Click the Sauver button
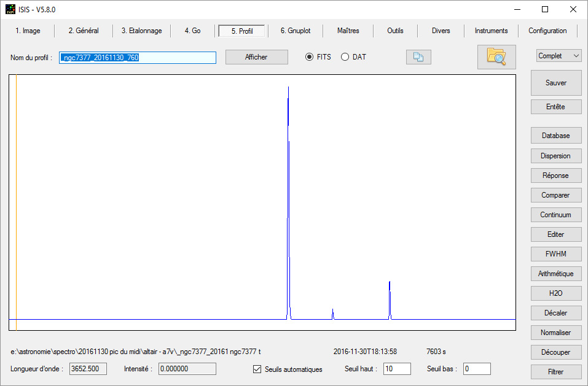 (556, 83)
